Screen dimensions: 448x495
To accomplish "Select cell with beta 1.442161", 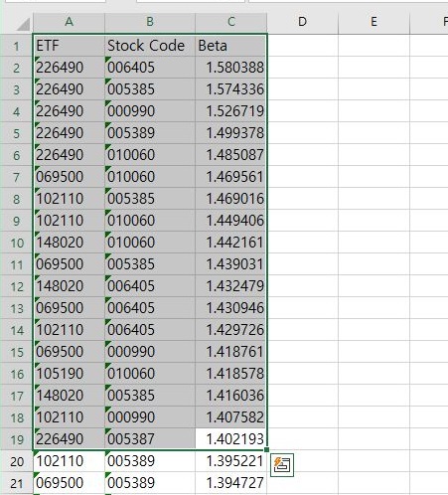I will pos(231,243).
